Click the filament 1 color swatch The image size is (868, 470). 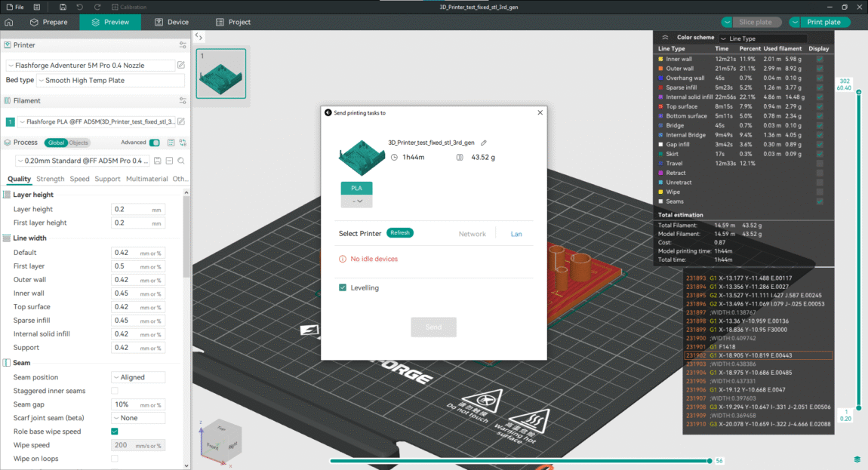pos(10,121)
